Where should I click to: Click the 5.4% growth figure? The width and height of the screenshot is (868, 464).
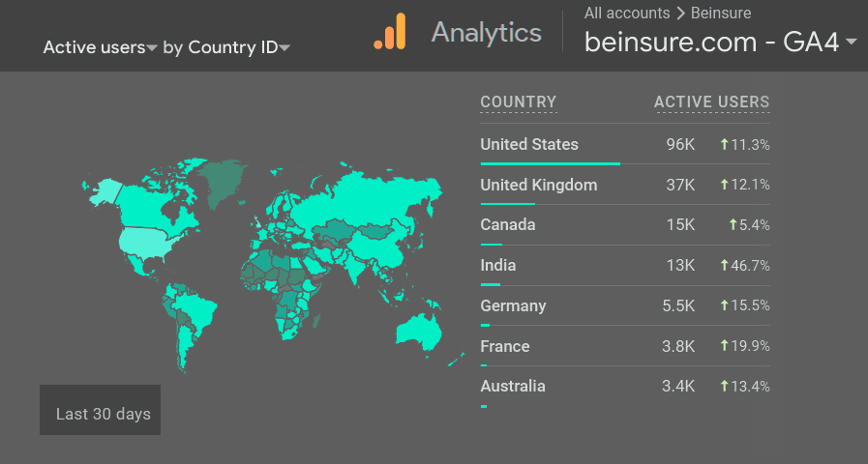755,225
